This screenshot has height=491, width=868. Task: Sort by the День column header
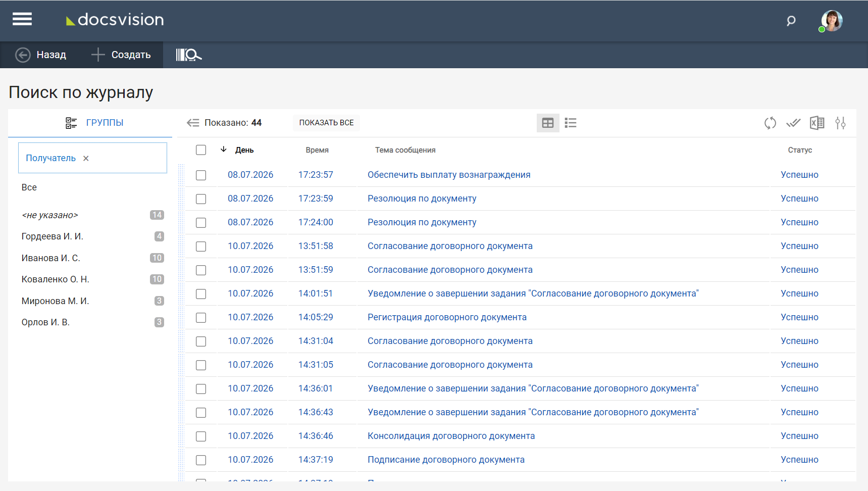pyautogui.click(x=244, y=150)
